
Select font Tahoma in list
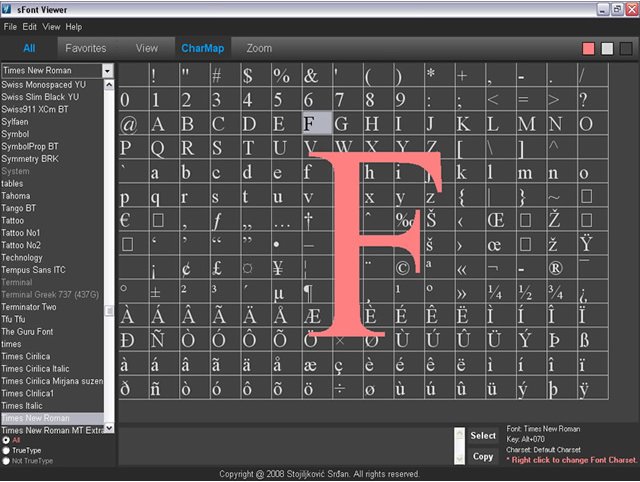coord(52,196)
